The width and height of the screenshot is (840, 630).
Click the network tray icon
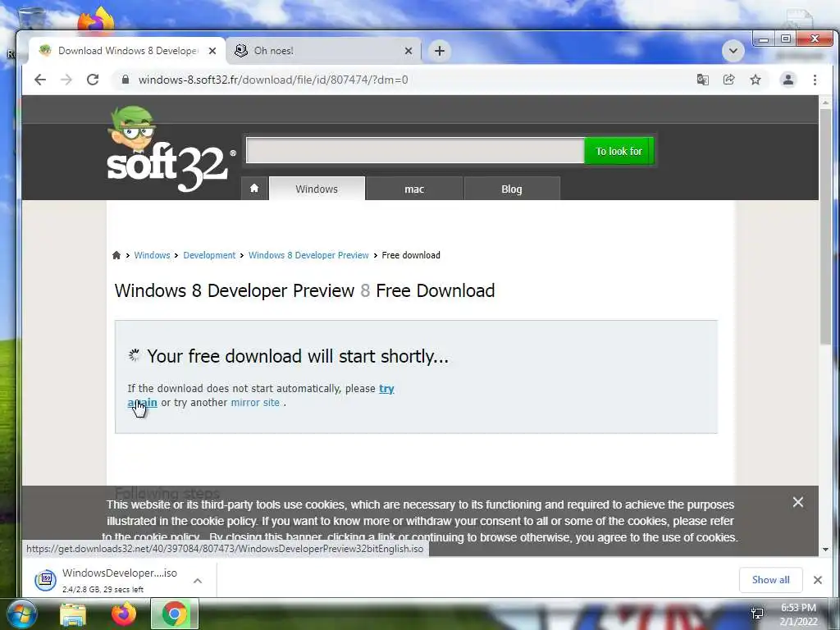pos(757,614)
